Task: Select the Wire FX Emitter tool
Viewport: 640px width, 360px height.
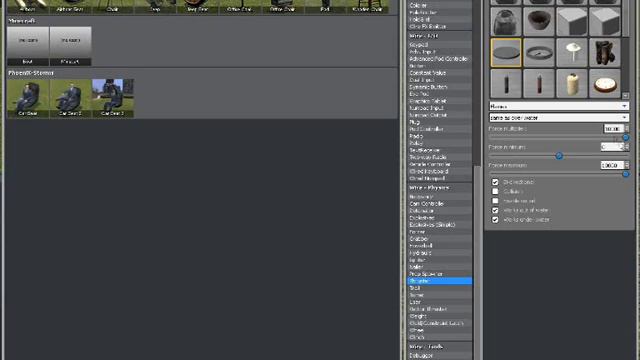Action: point(440,27)
